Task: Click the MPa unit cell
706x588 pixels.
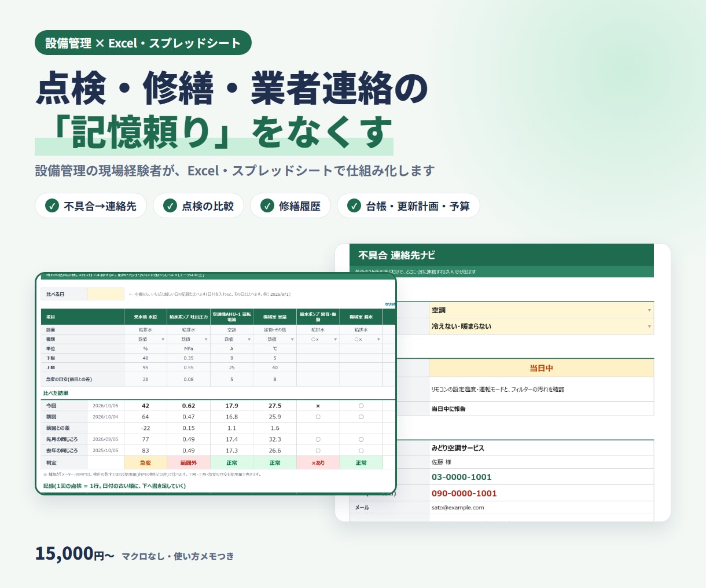Action: click(x=189, y=348)
